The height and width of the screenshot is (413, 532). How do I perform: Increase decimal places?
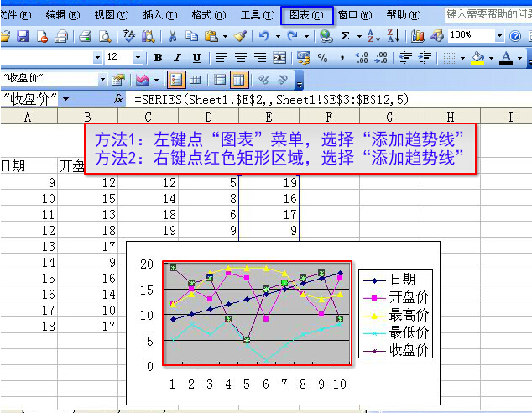click(362, 58)
